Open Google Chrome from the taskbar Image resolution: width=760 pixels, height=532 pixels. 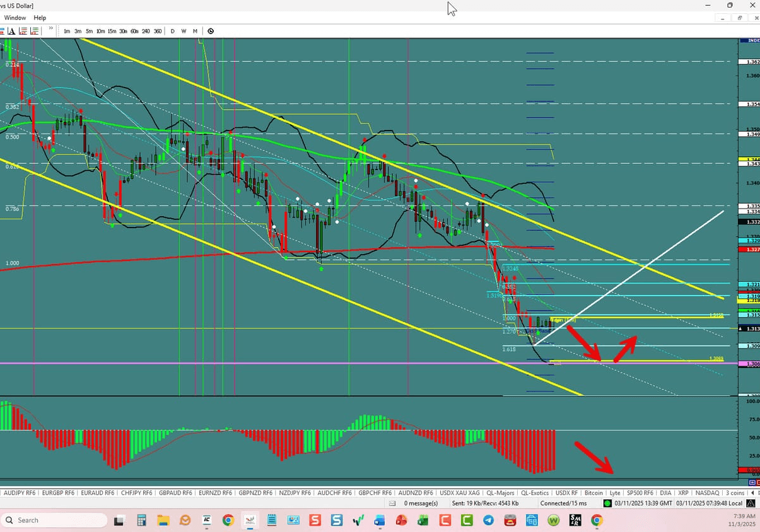pyautogui.click(x=228, y=520)
